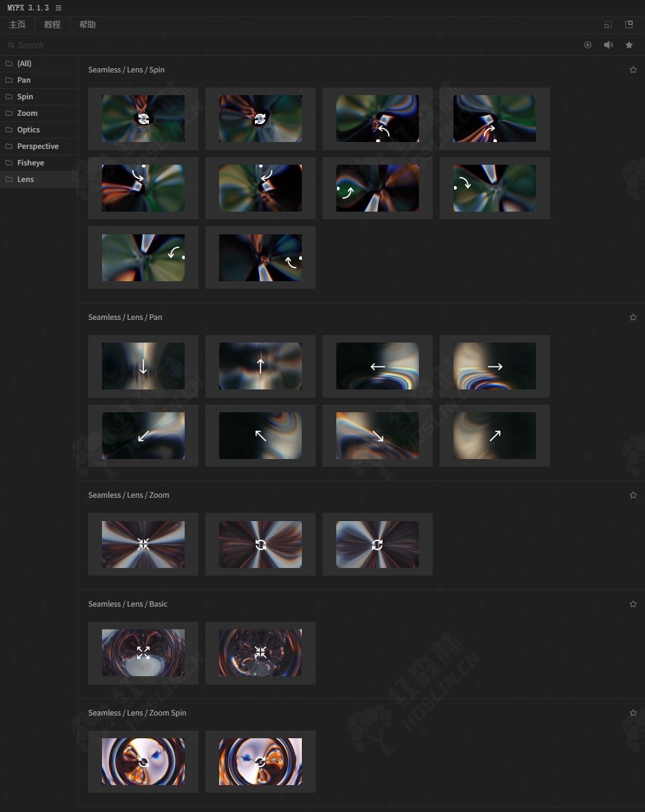Screen dimensions: 645x812
Task: Favorite the Seamless / Lens / Spin group
Action: point(633,70)
